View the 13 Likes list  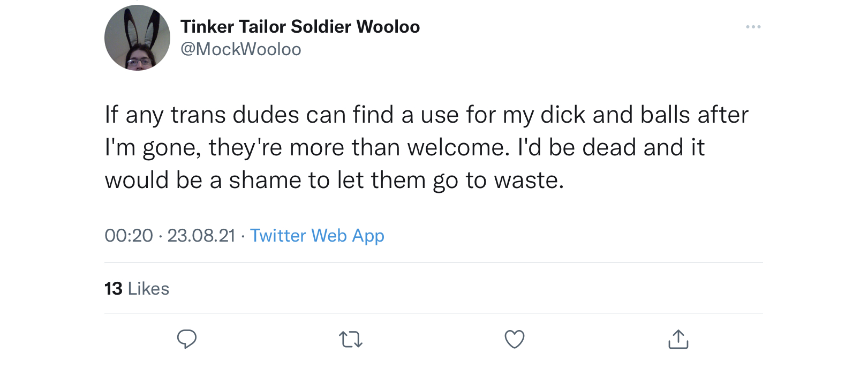point(137,289)
